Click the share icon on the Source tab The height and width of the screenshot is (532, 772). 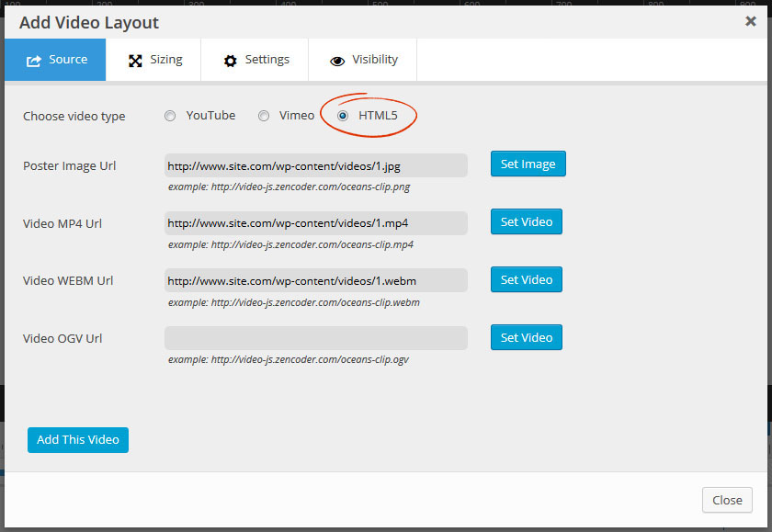tap(35, 59)
